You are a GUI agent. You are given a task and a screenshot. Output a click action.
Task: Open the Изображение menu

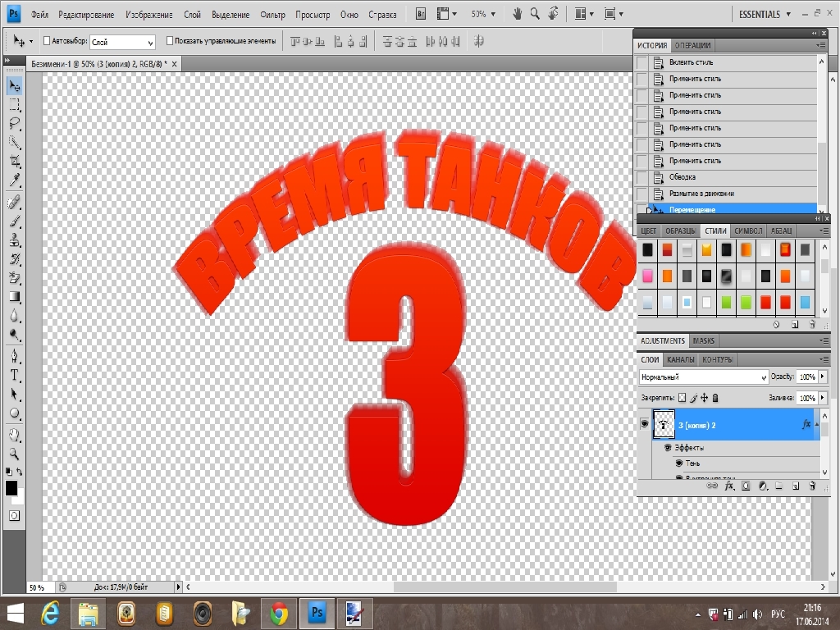pyautogui.click(x=149, y=15)
